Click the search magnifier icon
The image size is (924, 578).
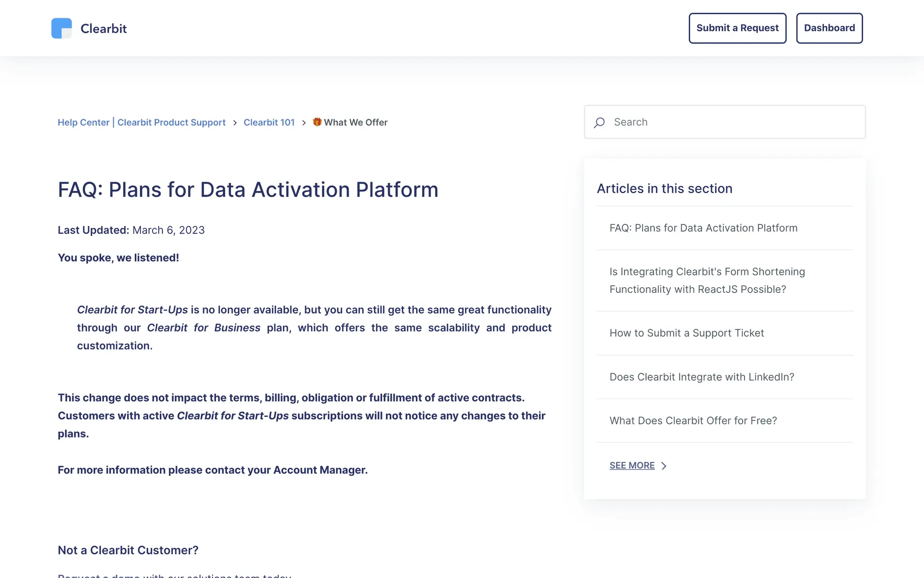[x=599, y=123]
